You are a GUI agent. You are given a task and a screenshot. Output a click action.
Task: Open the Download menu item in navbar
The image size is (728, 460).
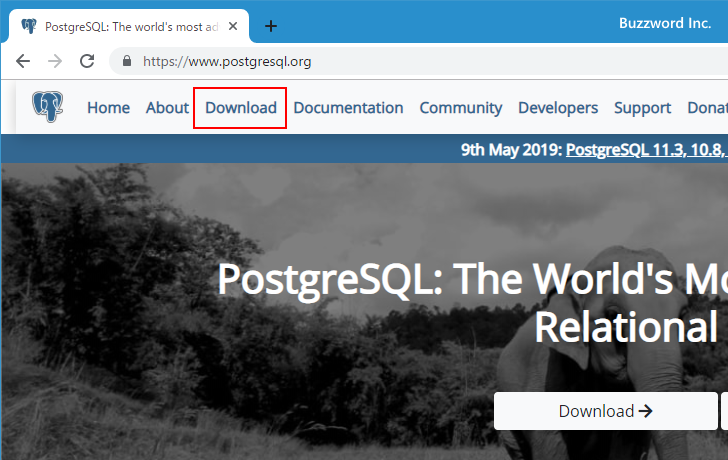(240, 108)
